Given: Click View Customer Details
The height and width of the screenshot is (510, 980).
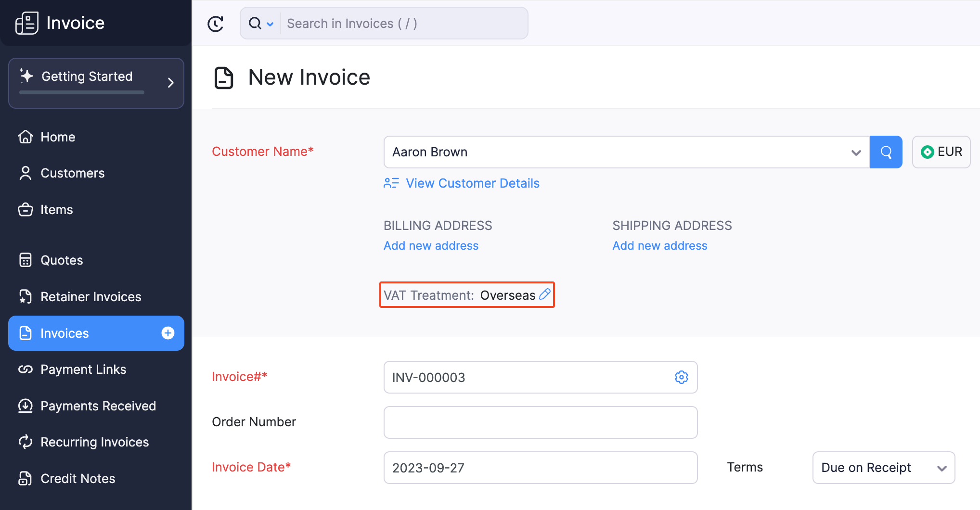Looking at the screenshot, I should (472, 183).
